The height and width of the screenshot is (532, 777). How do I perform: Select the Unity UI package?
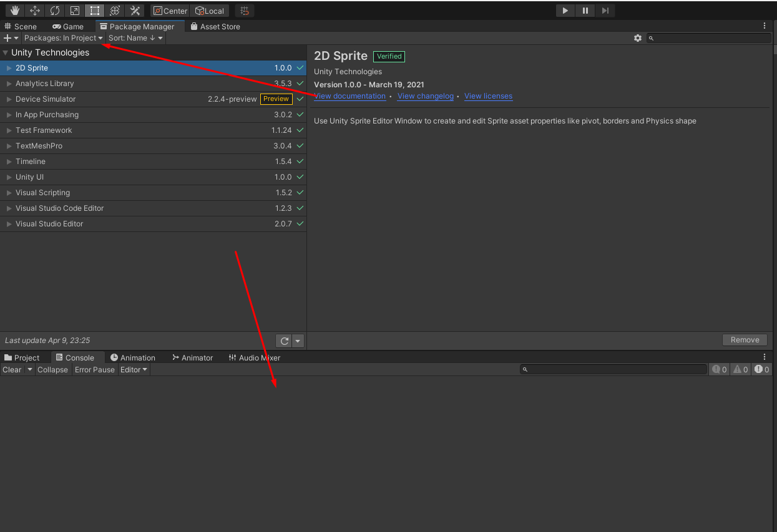[153, 177]
